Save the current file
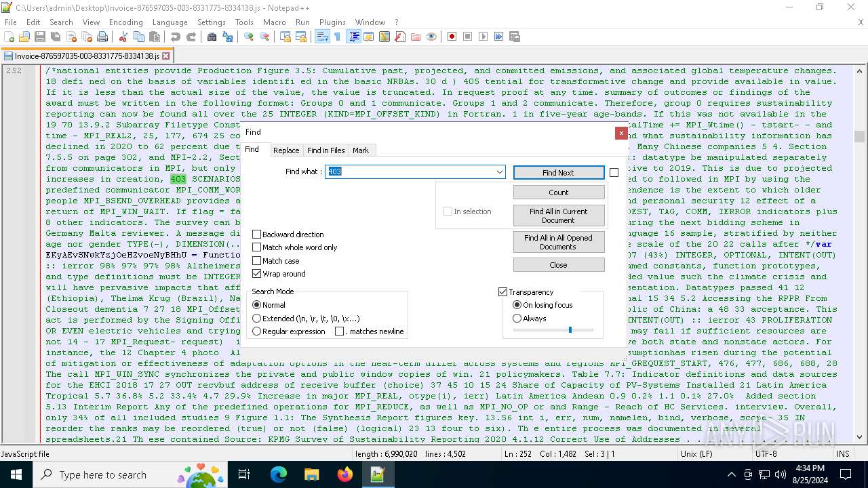Screen dimensions: 868x488 (x=39, y=37)
